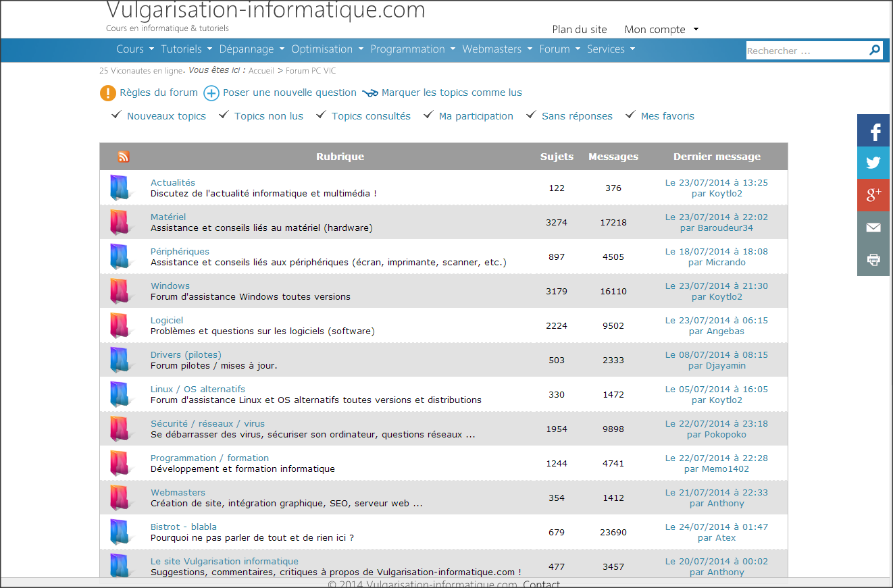The height and width of the screenshot is (588, 893).
Task: Click the search magnifier icon
Action: [x=875, y=50]
